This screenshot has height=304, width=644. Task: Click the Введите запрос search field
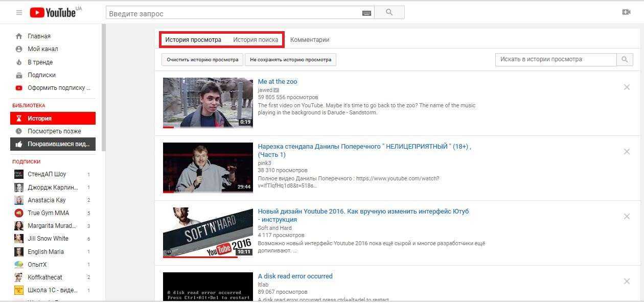click(233, 13)
